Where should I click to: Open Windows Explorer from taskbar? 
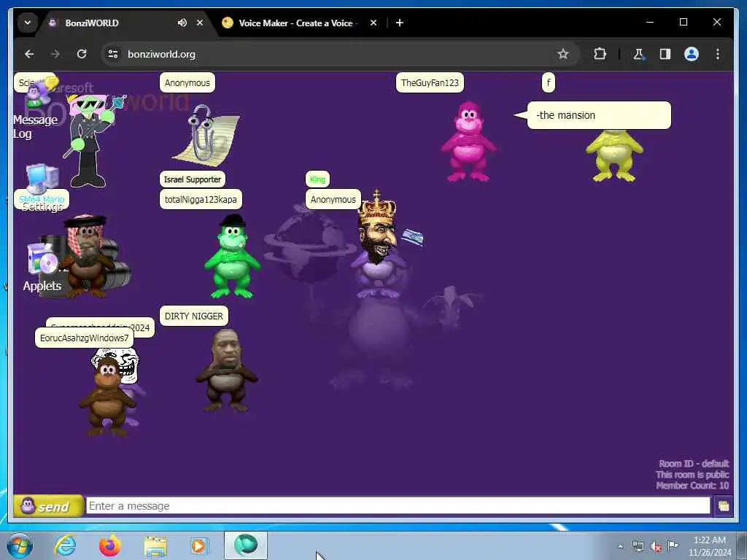pos(155,545)
